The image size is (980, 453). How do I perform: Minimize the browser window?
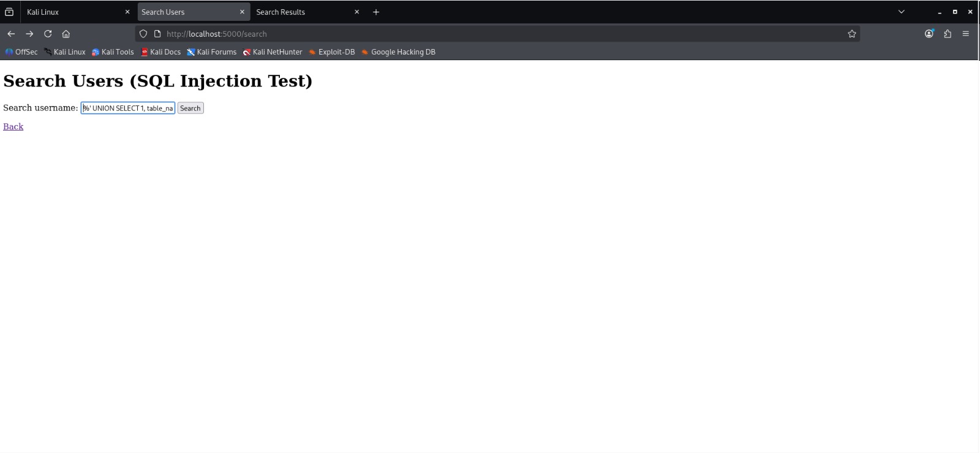[940, 12]
